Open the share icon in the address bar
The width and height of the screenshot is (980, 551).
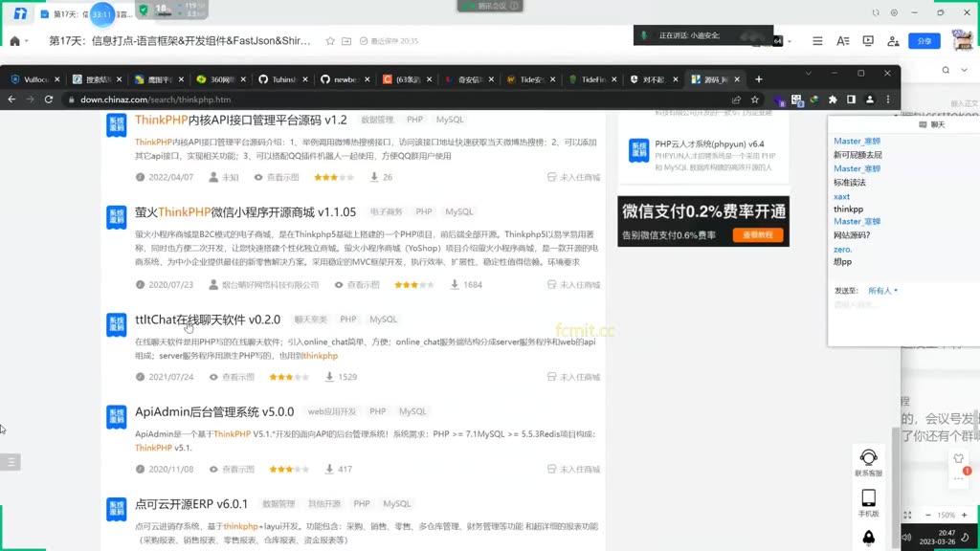pyautogui.click(x=736, y=99)
